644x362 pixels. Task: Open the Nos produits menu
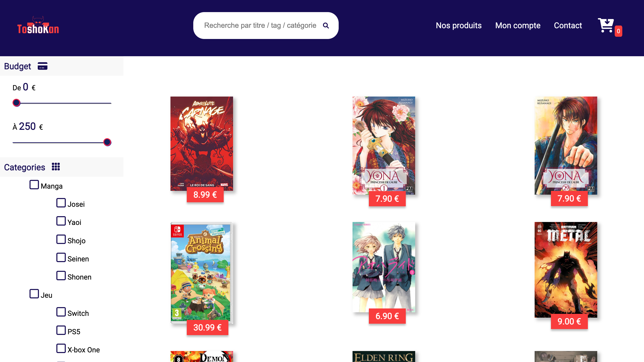tap(459, 26)
